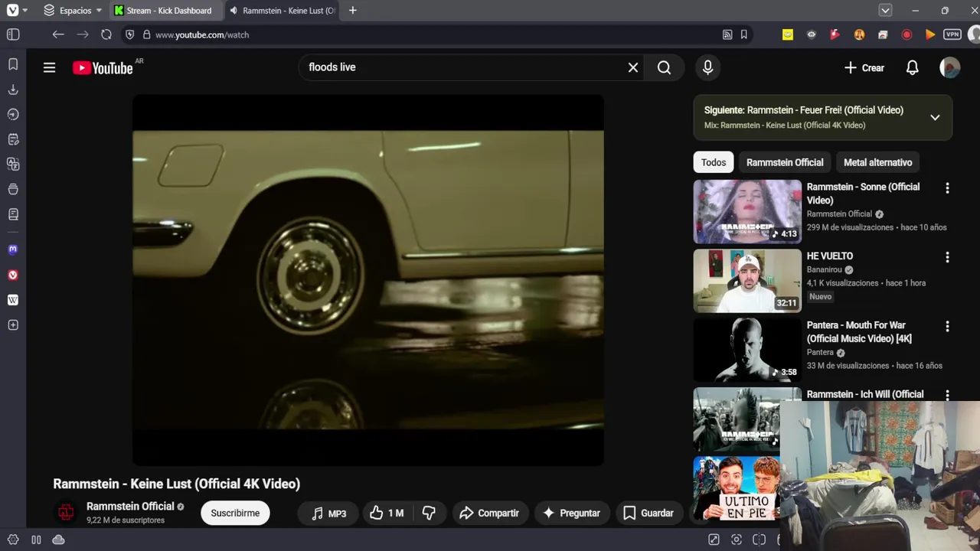This screenshot has width=980, height=551.
Task: Open the Wikipedia web panel
Action: [x=13, y=300]
